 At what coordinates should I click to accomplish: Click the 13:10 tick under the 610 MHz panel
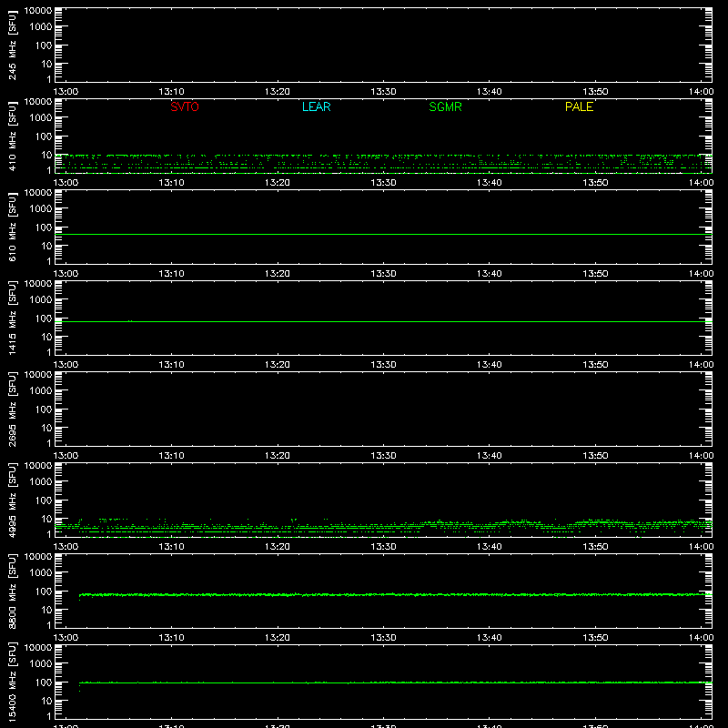click(x=171, y=274)
